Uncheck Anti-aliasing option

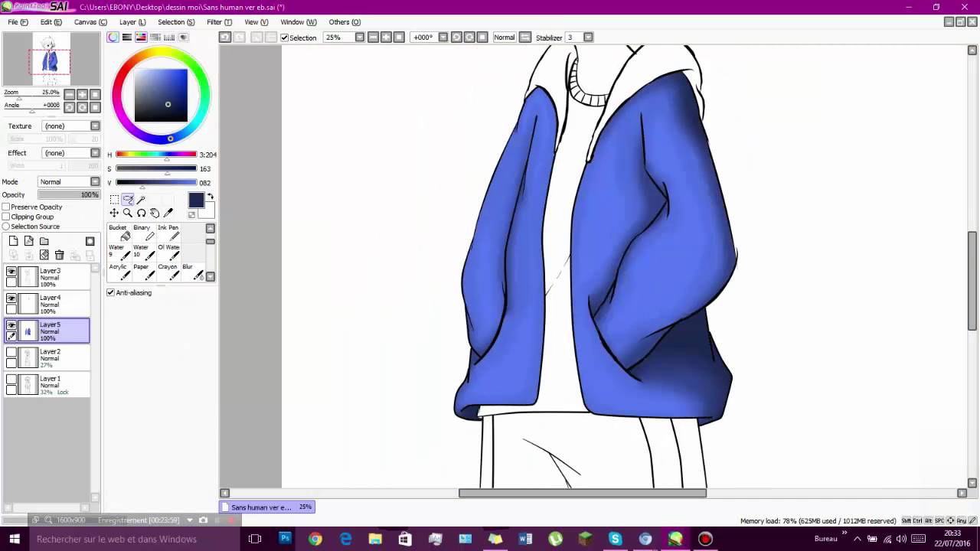pyautogui.click(x=111, y=292)
